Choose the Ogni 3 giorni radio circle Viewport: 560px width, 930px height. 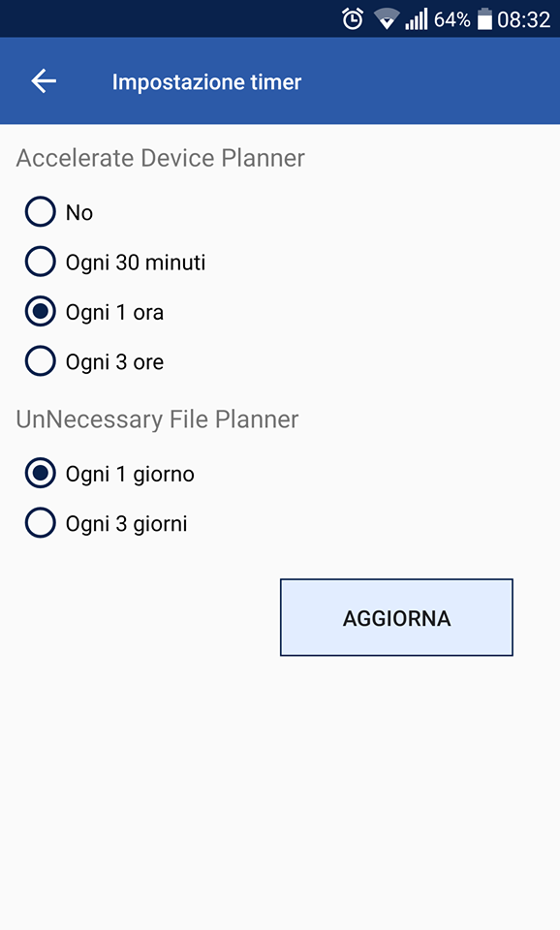41,523
